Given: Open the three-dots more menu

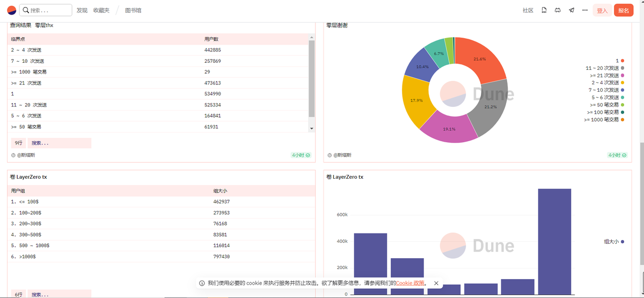Looking at the screenshot, I should [585, 10].
